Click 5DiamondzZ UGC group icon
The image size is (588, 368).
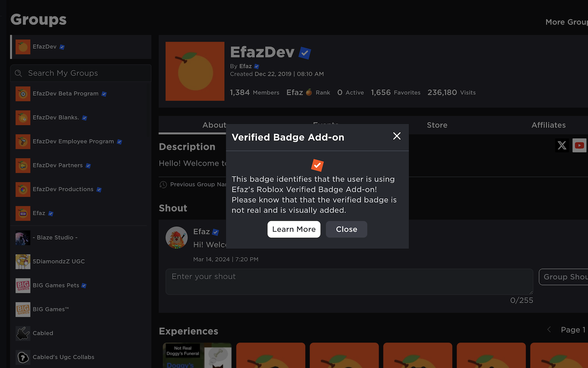pos(23,261)
